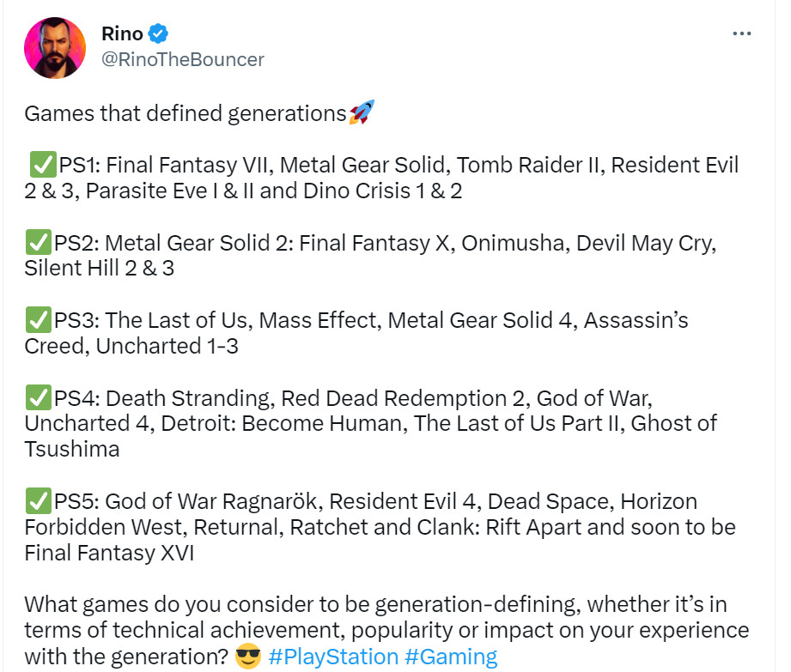Open the tweet's three-dot options menu
The image size is (791, 672).
pyautogui.click(x=741, y=33)
